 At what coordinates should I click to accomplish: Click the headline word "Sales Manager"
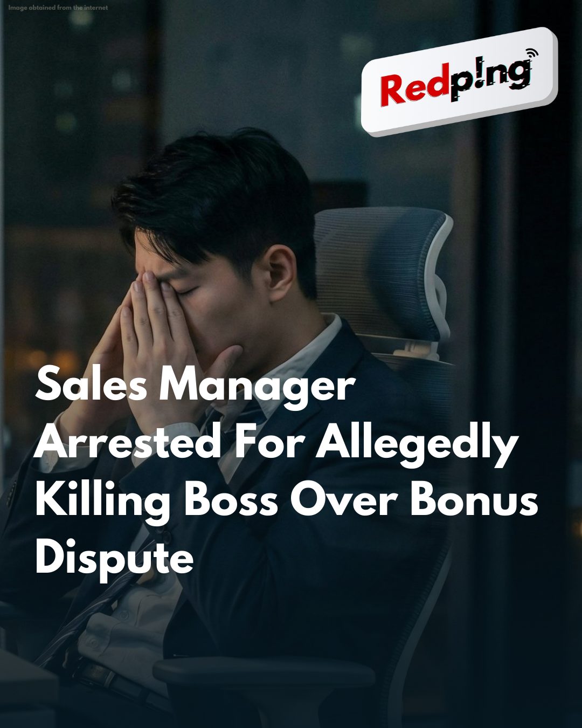coord(195,385)
